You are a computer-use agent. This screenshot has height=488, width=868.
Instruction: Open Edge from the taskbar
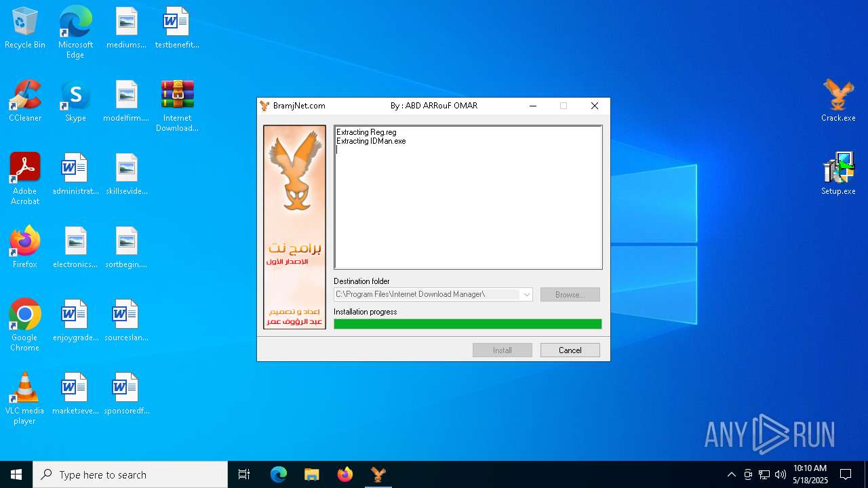(x=279, y=474)
